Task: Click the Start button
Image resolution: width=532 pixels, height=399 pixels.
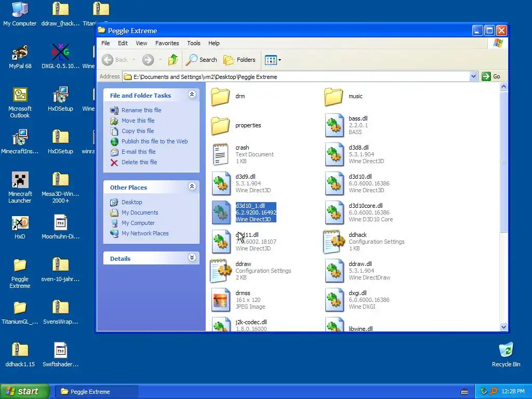Action: click(24, 392)
